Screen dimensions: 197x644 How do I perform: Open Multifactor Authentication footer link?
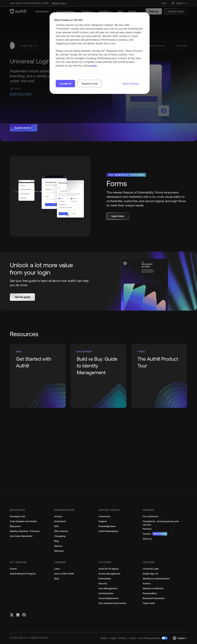coord(156,579)
